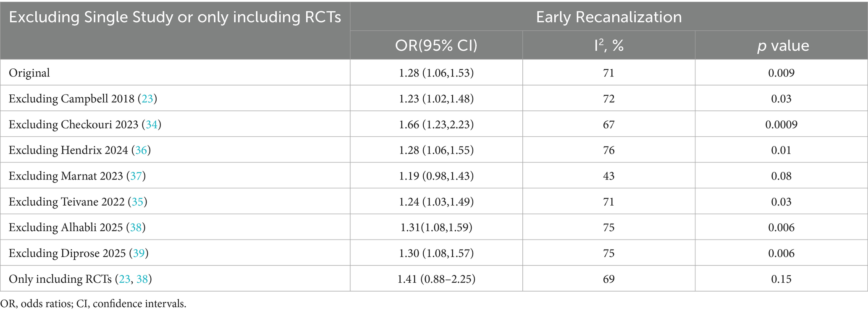
Task: Click the Excluding Single Study header cell
Action: coord(175,18)
